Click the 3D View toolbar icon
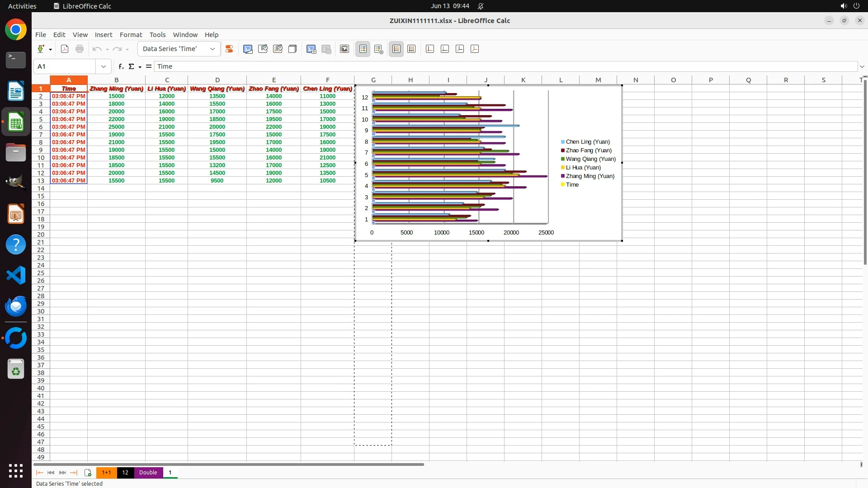This screenshot has width=868, height=488. (292, 49)
